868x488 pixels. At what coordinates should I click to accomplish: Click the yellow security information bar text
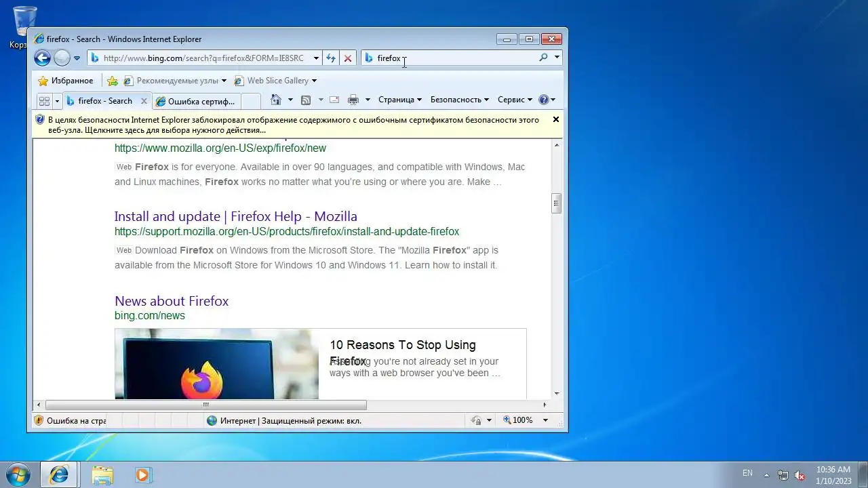(294, 125)
